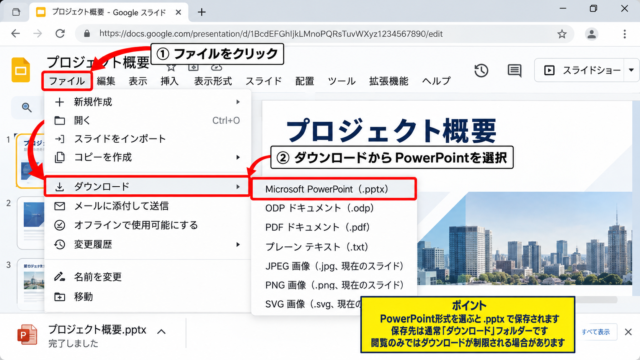640x360 pixels.
Task: Open the 挿入 menu
Action: click(169, 81)
